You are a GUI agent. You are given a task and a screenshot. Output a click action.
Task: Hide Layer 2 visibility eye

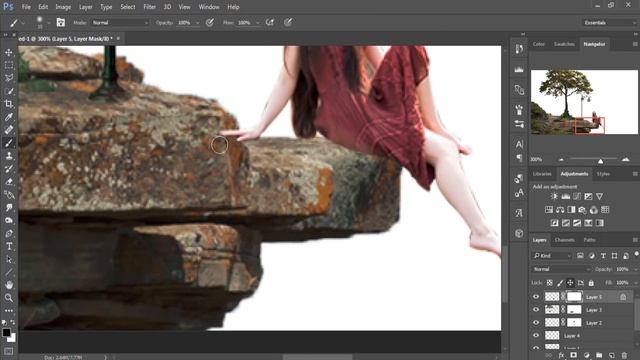coord(536,322)
